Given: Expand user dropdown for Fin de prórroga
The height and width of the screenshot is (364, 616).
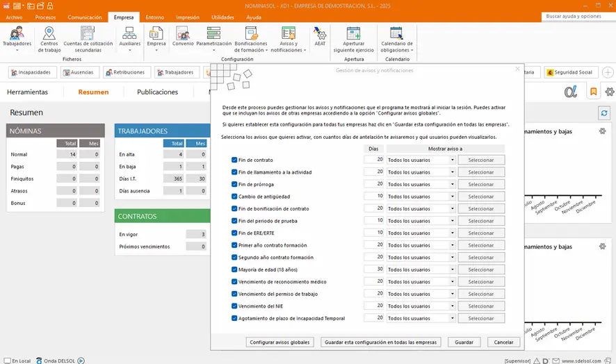Looking at the screenshot, I should click(x=452, y=184).
